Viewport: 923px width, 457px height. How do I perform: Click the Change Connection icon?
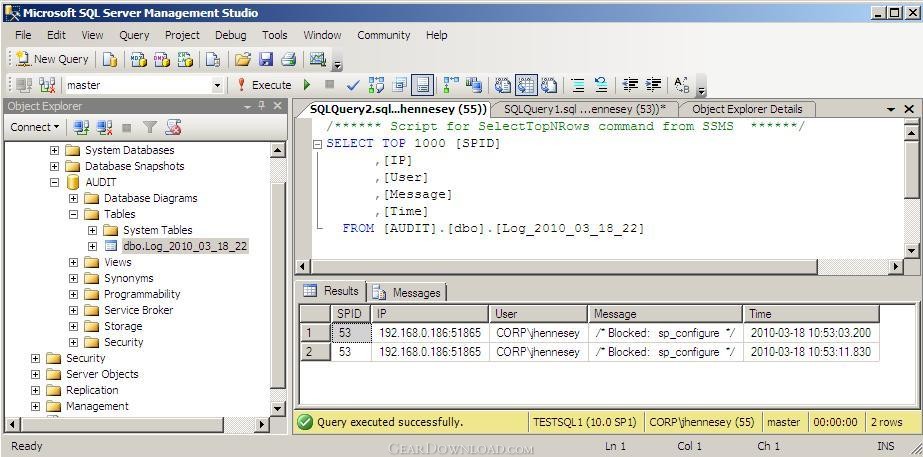[x=47, y=85]
